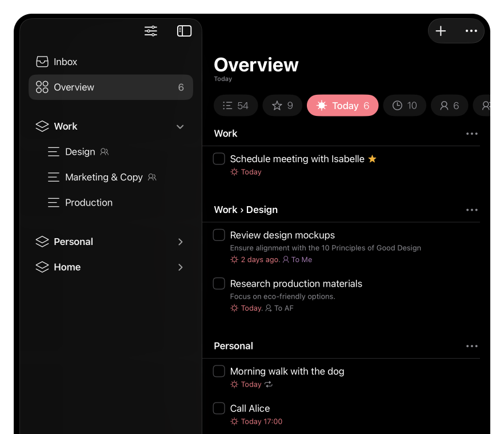Complete the Review design mockups task
This screenshot has width=504, height=434.
pyautogui.click(x=218, y=235)
